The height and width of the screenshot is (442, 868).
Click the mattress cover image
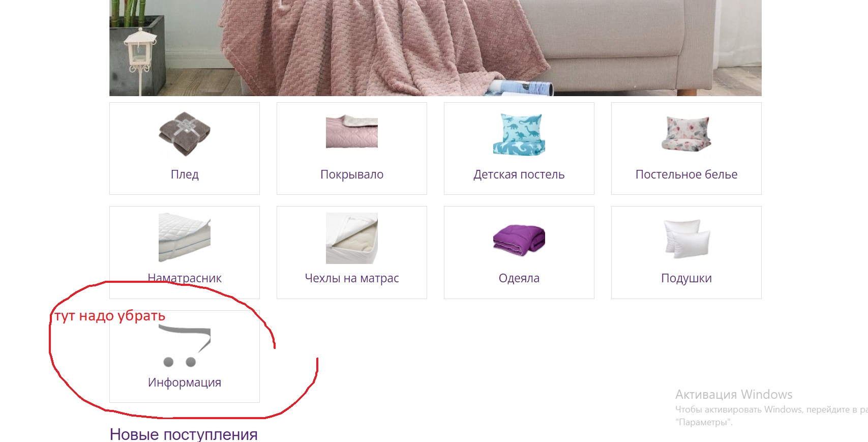[x=352, y=238]
